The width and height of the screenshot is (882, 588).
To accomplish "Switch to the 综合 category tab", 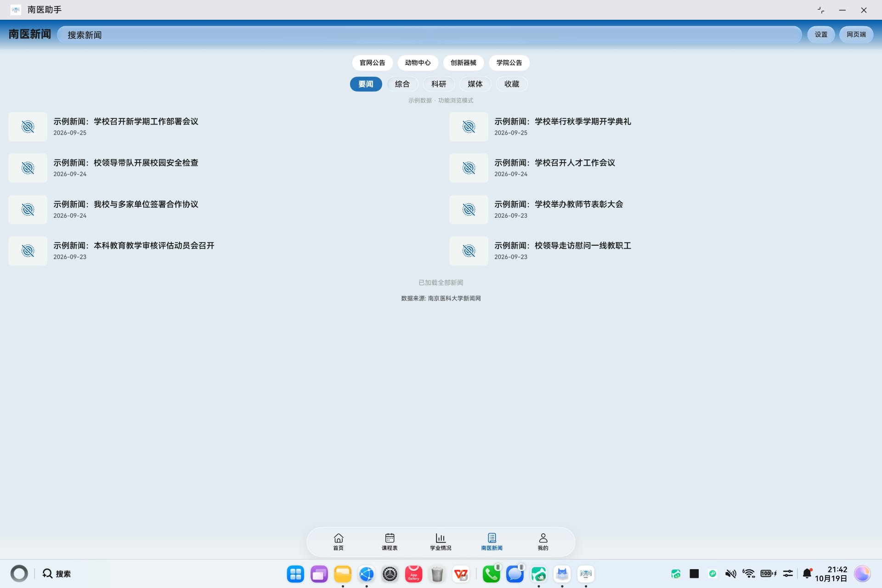I will tap(402, 84).
